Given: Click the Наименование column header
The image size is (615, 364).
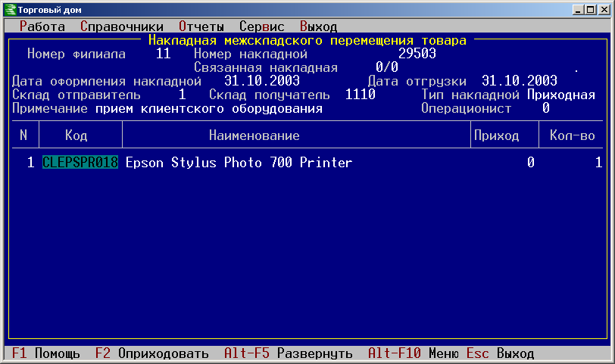Looking at the screenshot, I should pos(254,135).
